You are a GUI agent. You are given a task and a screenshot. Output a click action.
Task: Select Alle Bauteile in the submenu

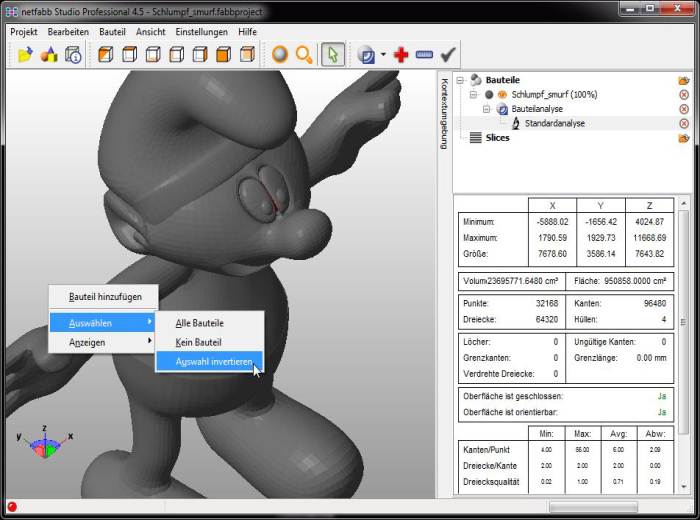click(x=199, y=323)
